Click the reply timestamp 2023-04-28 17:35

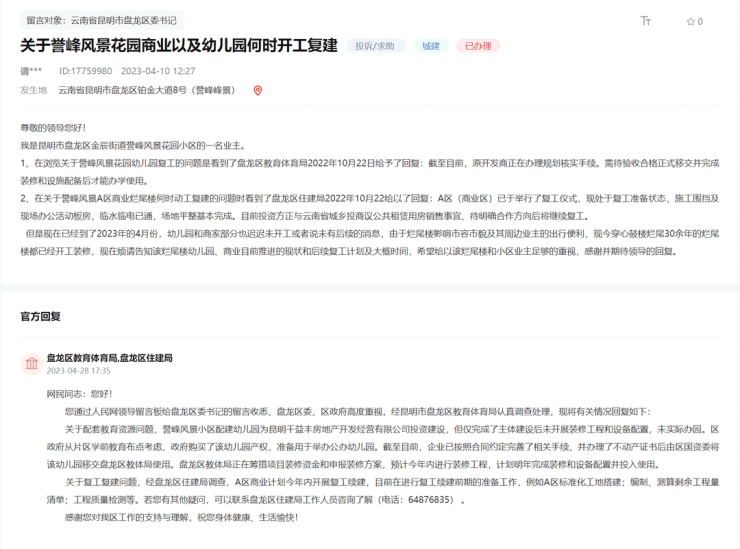point(78,371)
